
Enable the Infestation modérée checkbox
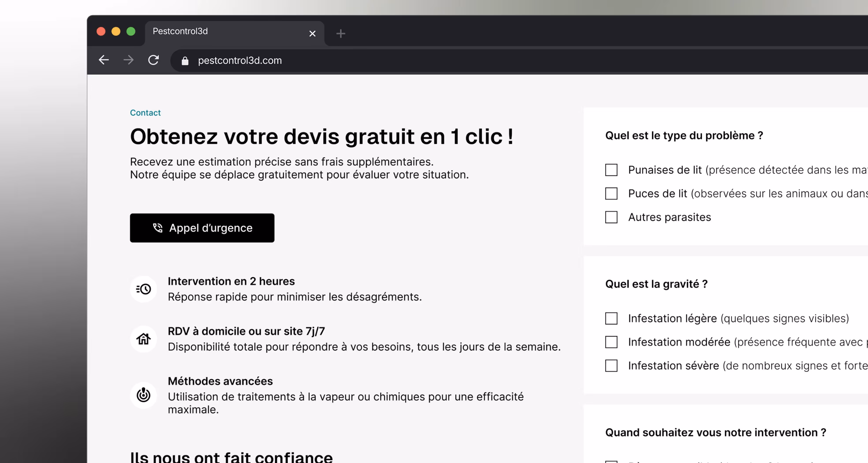611,342
